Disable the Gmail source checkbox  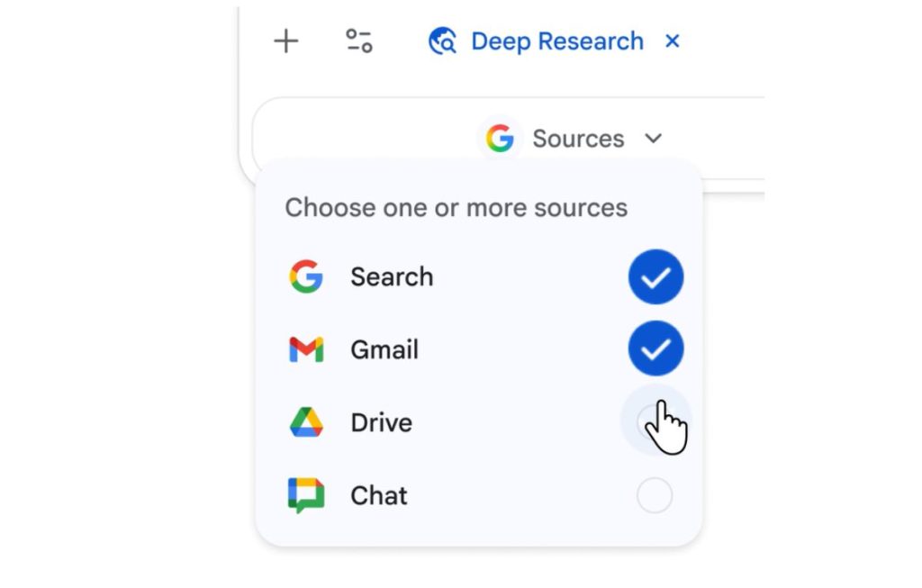655,349
